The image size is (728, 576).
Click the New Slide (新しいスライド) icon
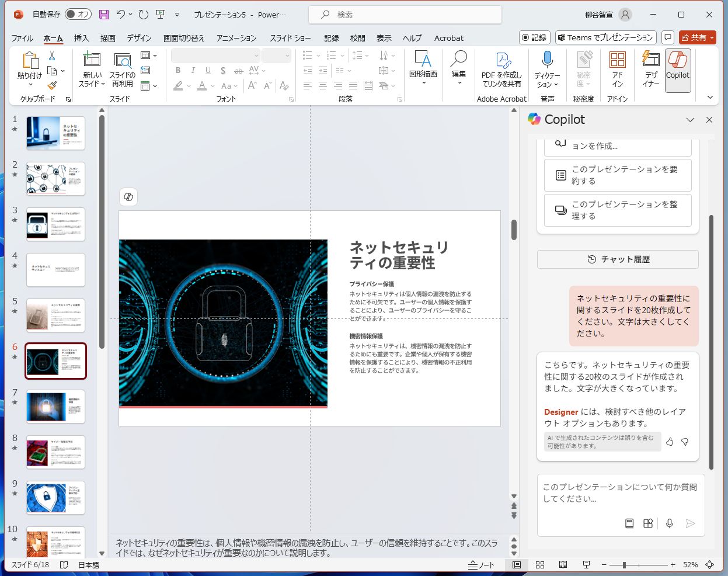tap(92, 60)
